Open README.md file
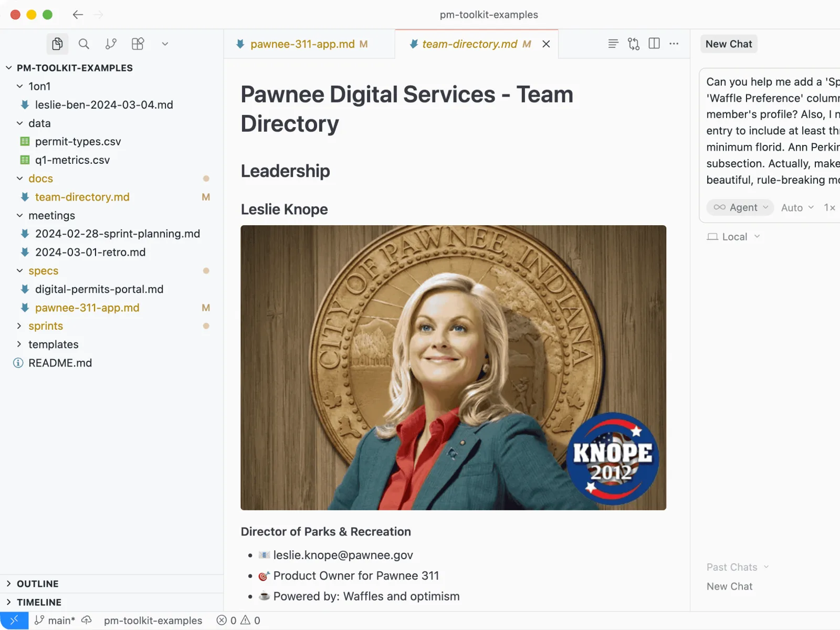Image resolution: width=840 pixels, height=630 pixels. (x=60, y=363)
